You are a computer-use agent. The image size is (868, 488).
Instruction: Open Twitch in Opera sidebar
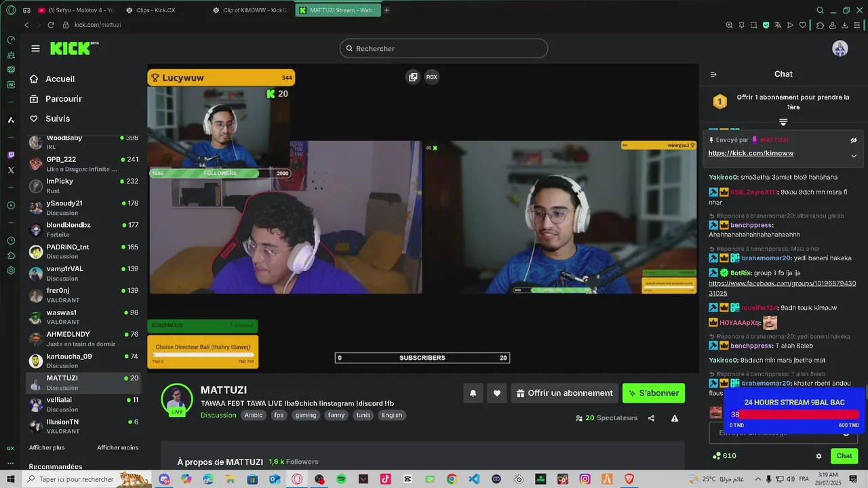point(11,155)
